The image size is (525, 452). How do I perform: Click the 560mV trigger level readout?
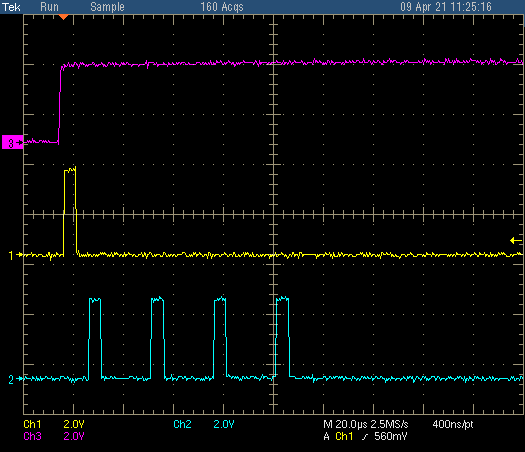pyautogui.click(x=391, y=436)
